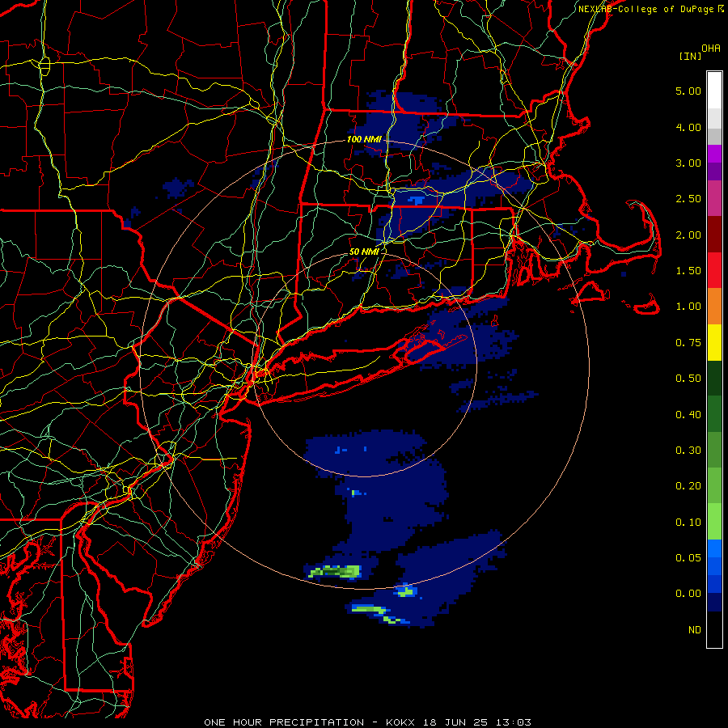Select the 0.10 legend value

(x=688, y=523)
